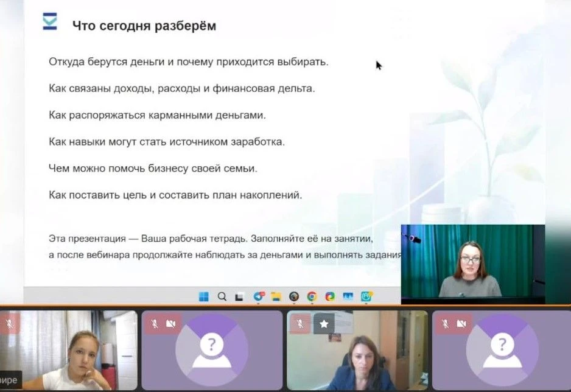The width and height of the screenshot is (571, 392).
Task: Click line 'Как поставить цель и составить план накоплений'
Action: click(175, 195)
